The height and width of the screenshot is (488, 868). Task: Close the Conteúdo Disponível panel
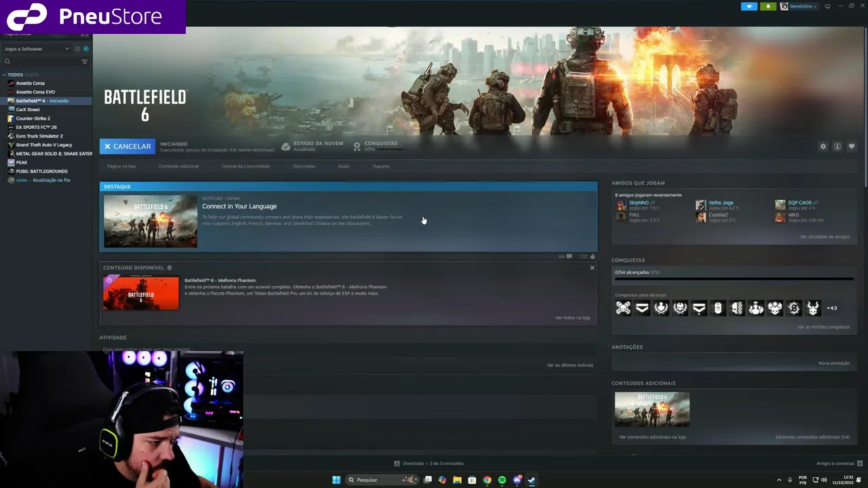(592, 268)
